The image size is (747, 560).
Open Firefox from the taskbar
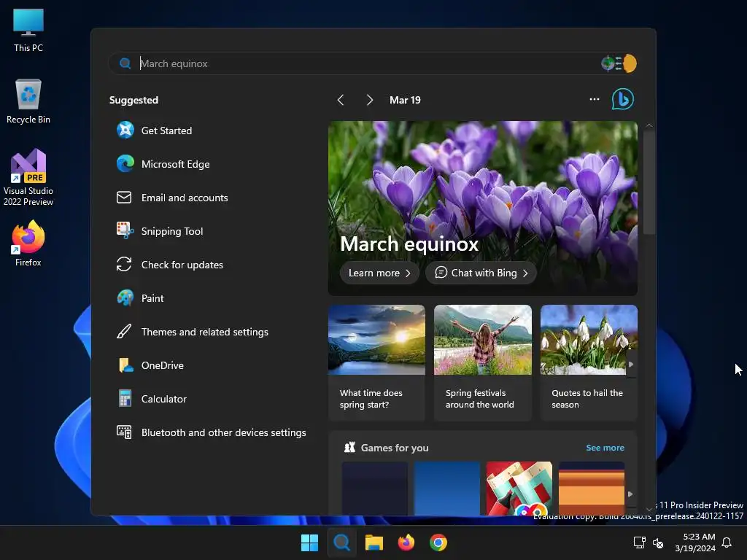point(406,542)
